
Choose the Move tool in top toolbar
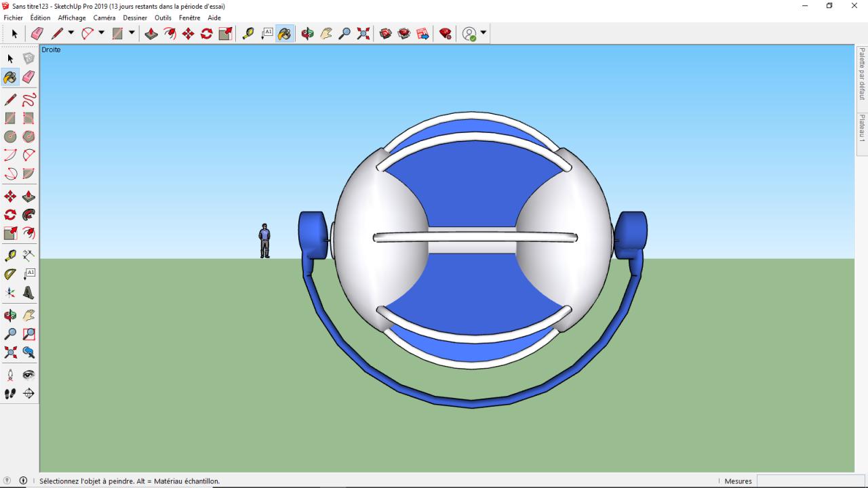coord(188,33)
